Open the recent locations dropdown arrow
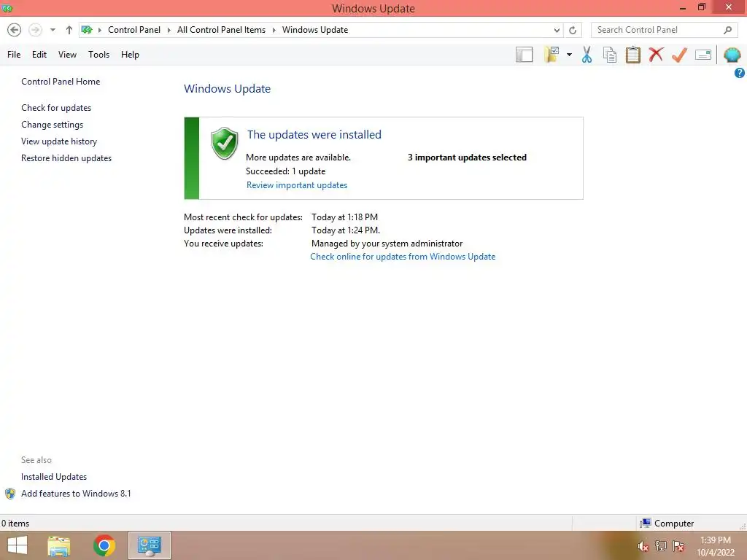The height and width of the screenshot is (560, 747). click(x=53, y=30)
